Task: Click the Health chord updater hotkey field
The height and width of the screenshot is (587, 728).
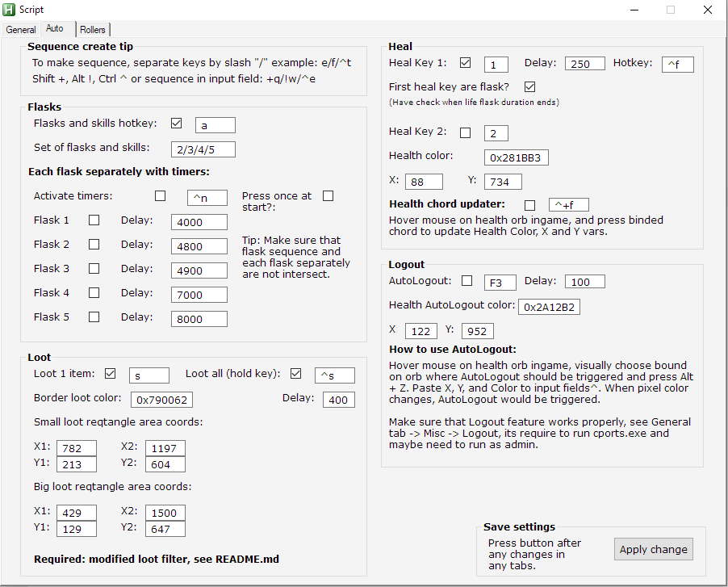Action: (x=569, y=205)
